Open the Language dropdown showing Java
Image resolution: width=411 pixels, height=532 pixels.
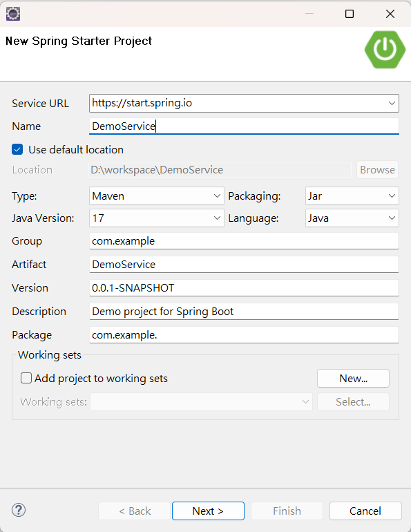[352, 218]
